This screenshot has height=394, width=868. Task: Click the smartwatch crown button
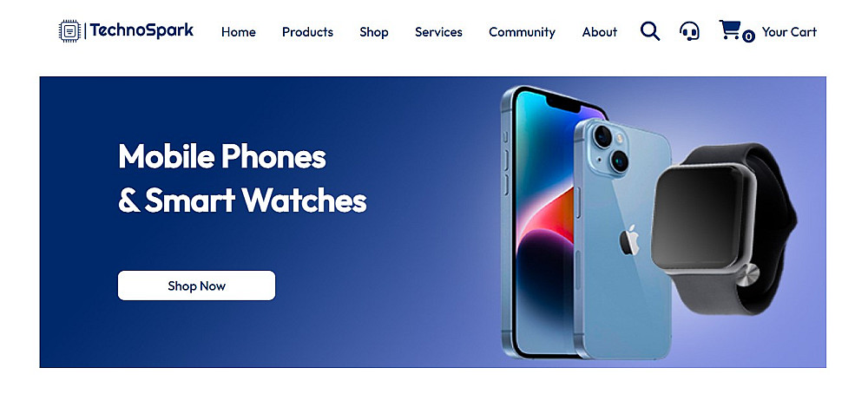[x=747, y=274]
